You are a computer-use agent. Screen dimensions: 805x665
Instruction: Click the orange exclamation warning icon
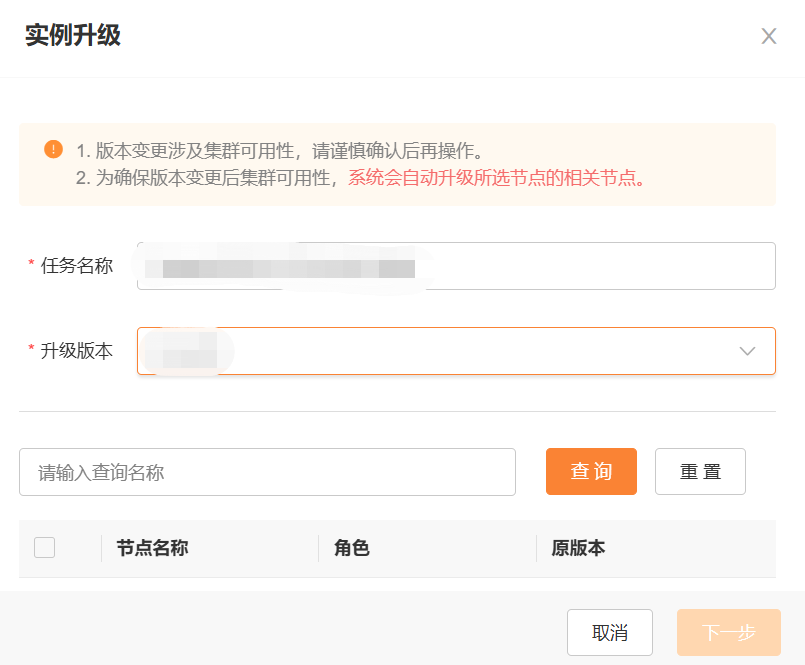click(53, 149)
